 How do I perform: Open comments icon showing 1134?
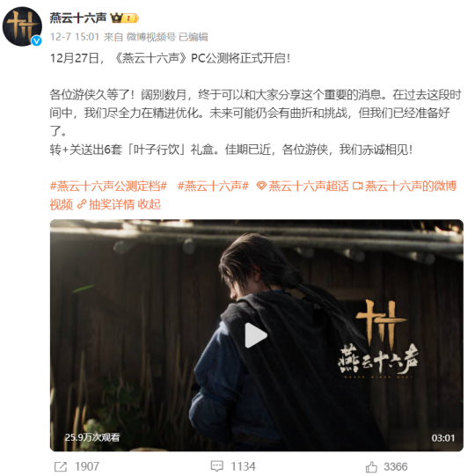click(x=216, y=466)
